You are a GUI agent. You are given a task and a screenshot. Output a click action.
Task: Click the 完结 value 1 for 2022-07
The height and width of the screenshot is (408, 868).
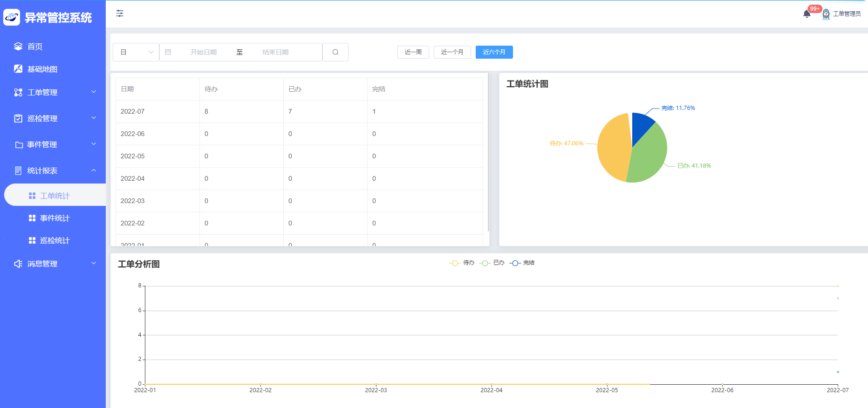(x=425, y=111)
